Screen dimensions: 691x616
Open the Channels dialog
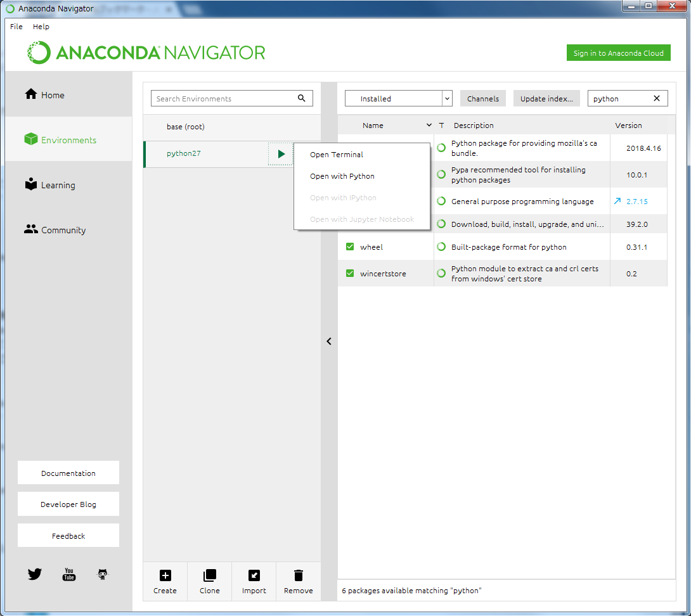click(483, 98)
